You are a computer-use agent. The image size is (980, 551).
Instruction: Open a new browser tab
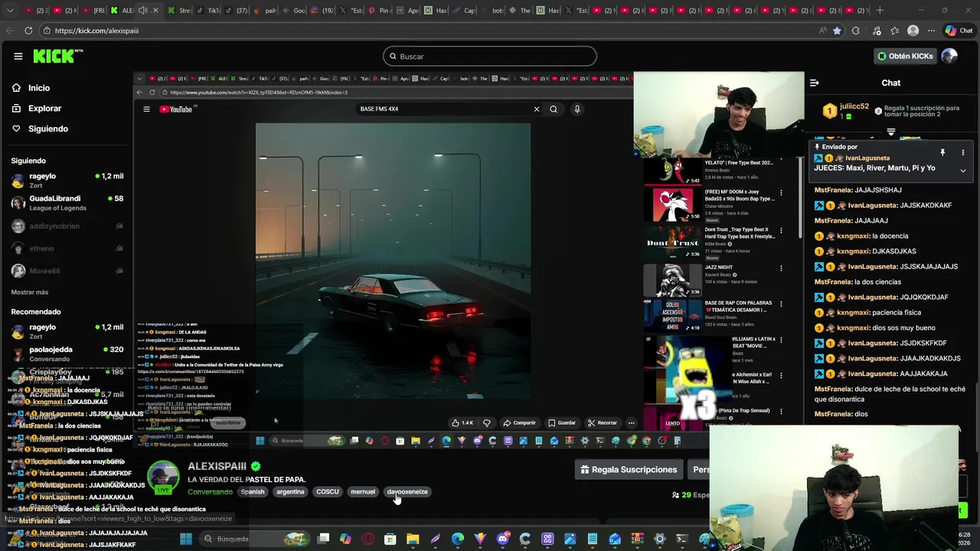(x=880, y=11)
